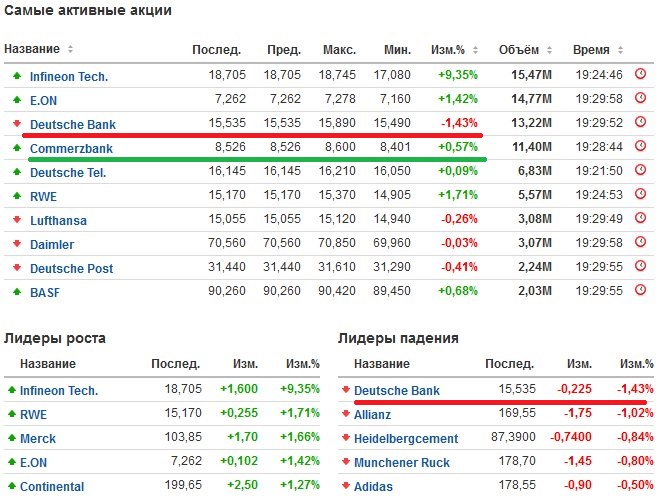Click the clock icon in the BASF row
This screenshot has width=661, height=500.
641,292
